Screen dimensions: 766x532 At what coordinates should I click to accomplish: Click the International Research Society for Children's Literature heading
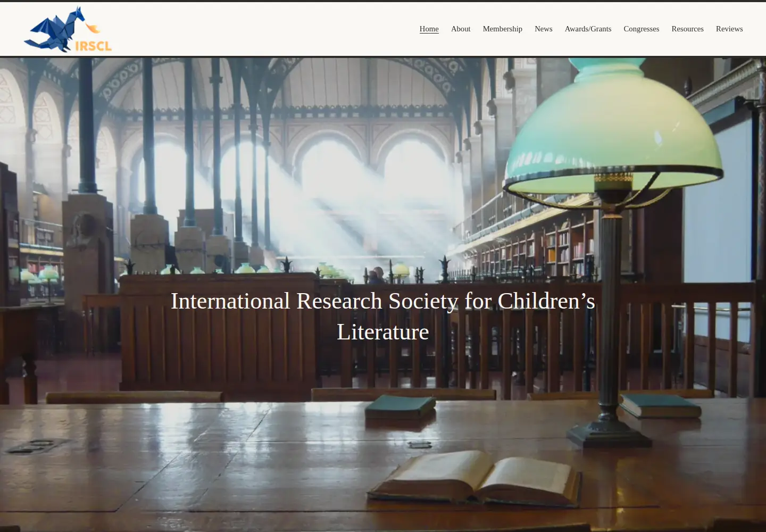point(383,317)
